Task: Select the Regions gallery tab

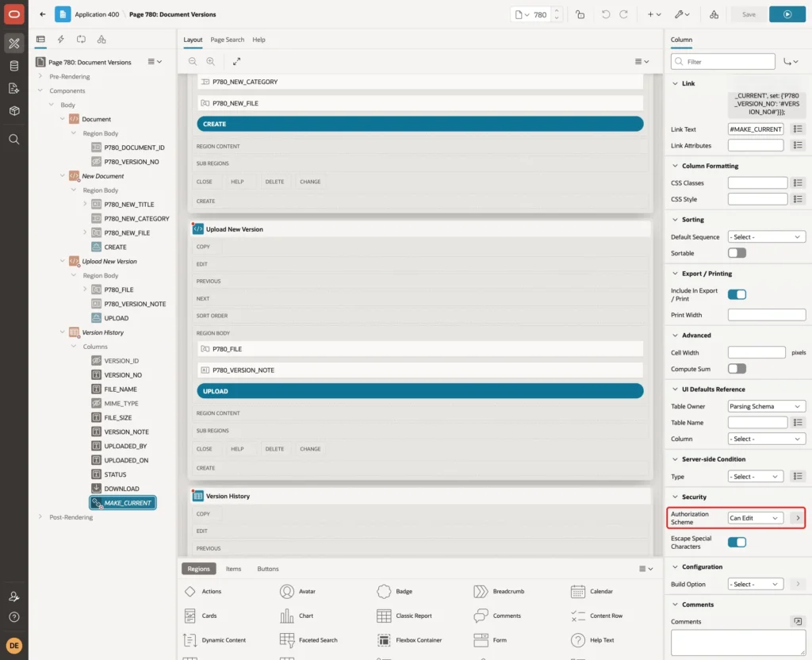Action: pos(198,568)
